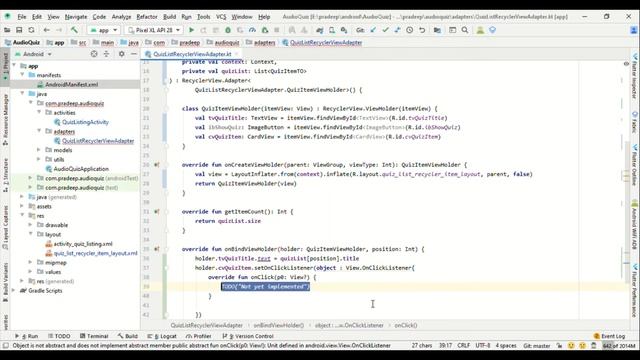This screenshot has width=640, height=360.
Task: Click the Profile app gauge icon
Action: (252, 30)
